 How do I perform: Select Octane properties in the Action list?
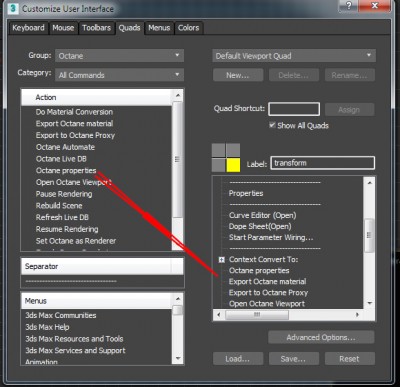[66, 170]
